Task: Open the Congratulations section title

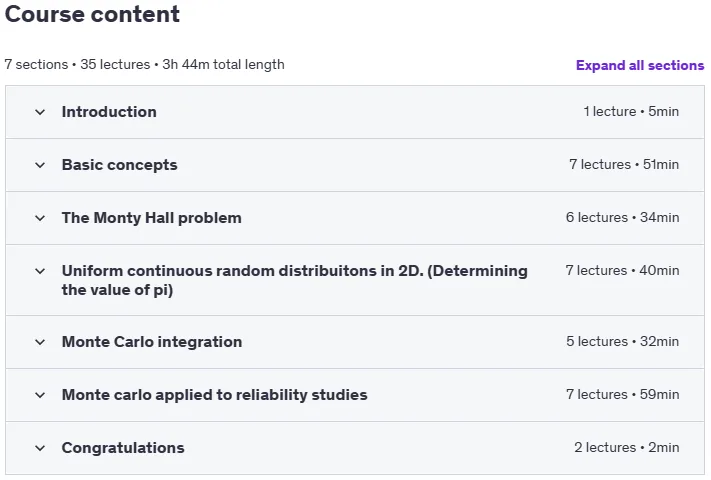Action: point(123,448)
